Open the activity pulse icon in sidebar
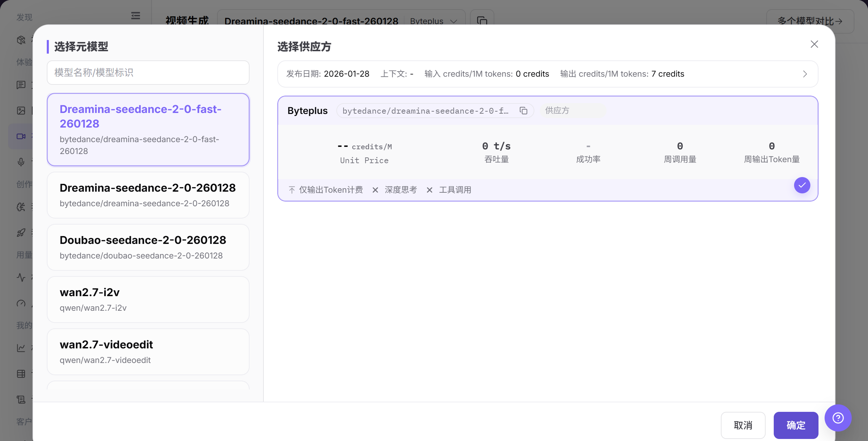Image resolution: width=868 pixels, height=441 pixels. 21,277
